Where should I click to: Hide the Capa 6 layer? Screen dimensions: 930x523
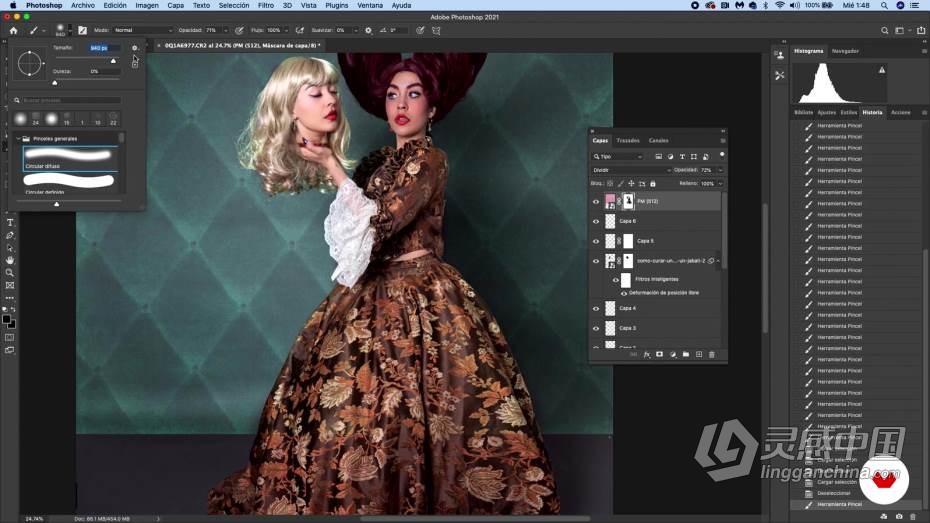click(596, 221)
